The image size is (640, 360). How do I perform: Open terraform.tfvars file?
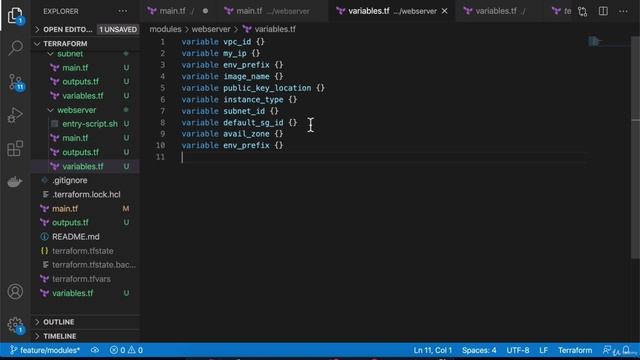coord(81,279)
